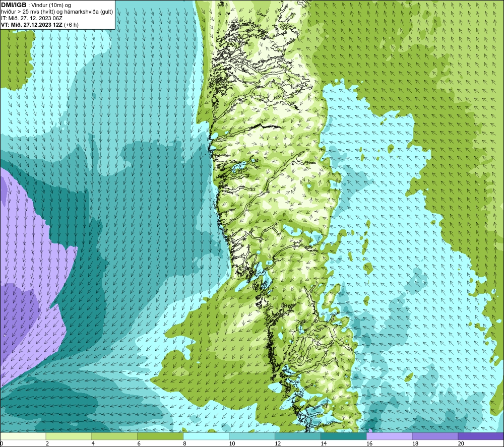Click the legend scale value '16'
Image resolution: width=504 pixels, height=447 pixels.
pyautogui.click(x=369, y=444)
